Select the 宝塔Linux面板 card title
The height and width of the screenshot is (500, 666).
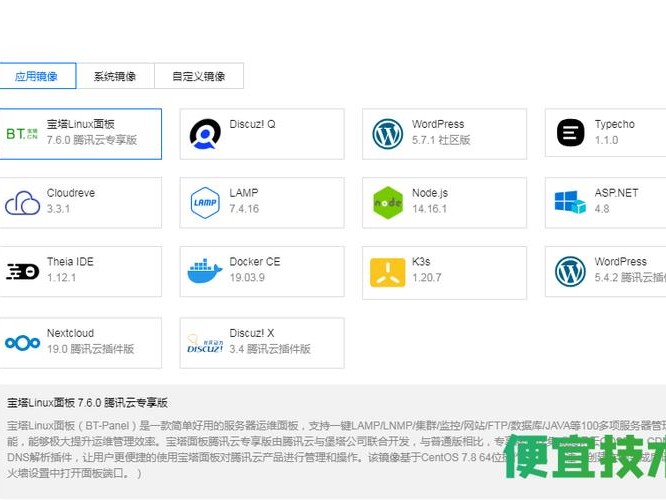click(81, 124)
